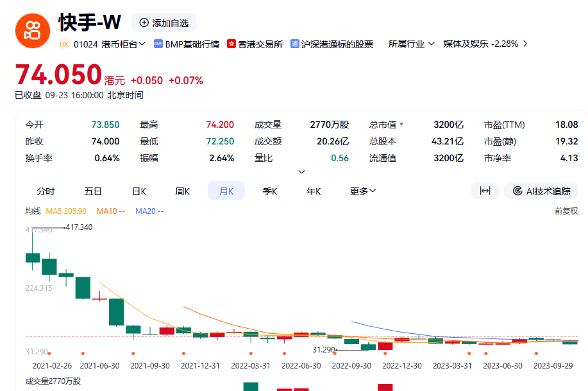This screenshot has height=391, width=588.
Task: Click the HK market badge icon
Action: [64, 44]
